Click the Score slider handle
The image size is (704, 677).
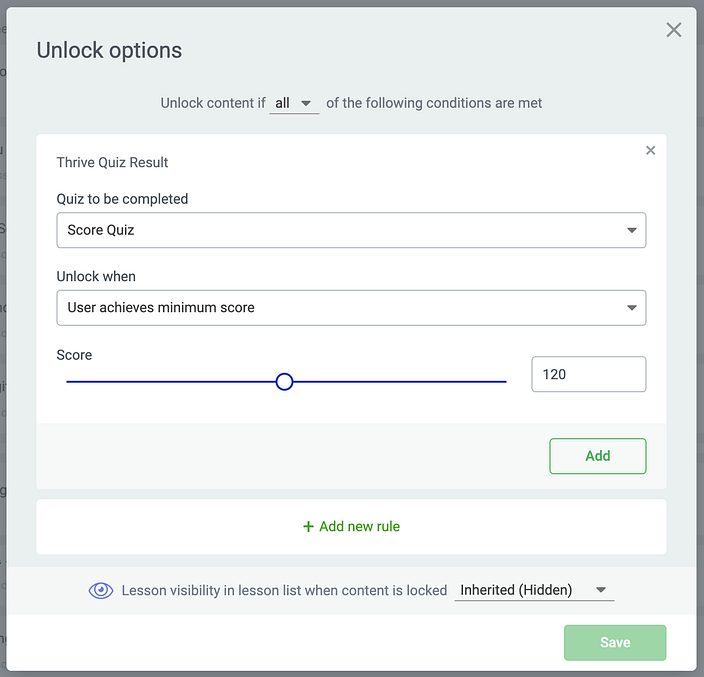point(284,382)
